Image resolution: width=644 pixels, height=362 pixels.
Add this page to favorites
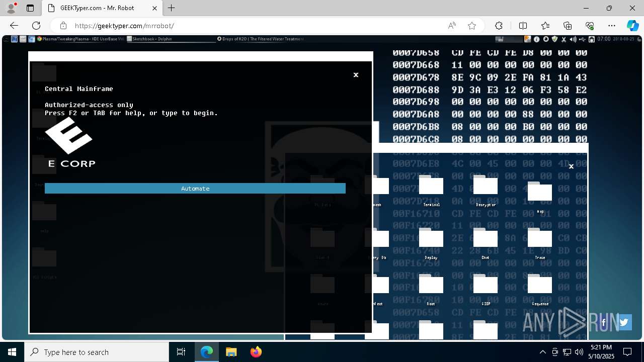[472, 26]
